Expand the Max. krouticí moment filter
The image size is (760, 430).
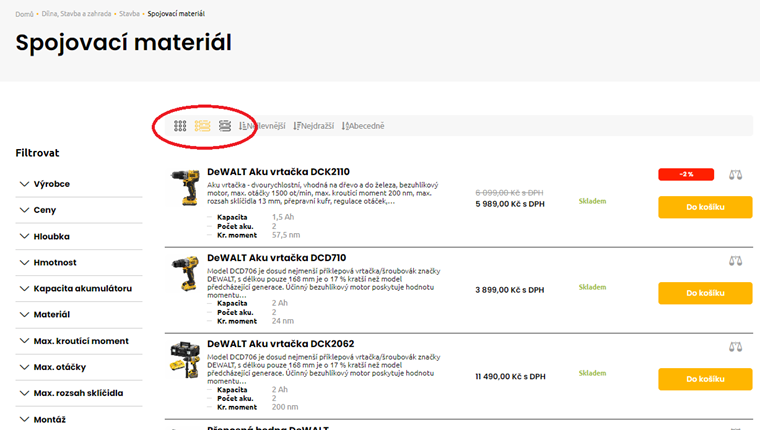click(x=79, y=341)
